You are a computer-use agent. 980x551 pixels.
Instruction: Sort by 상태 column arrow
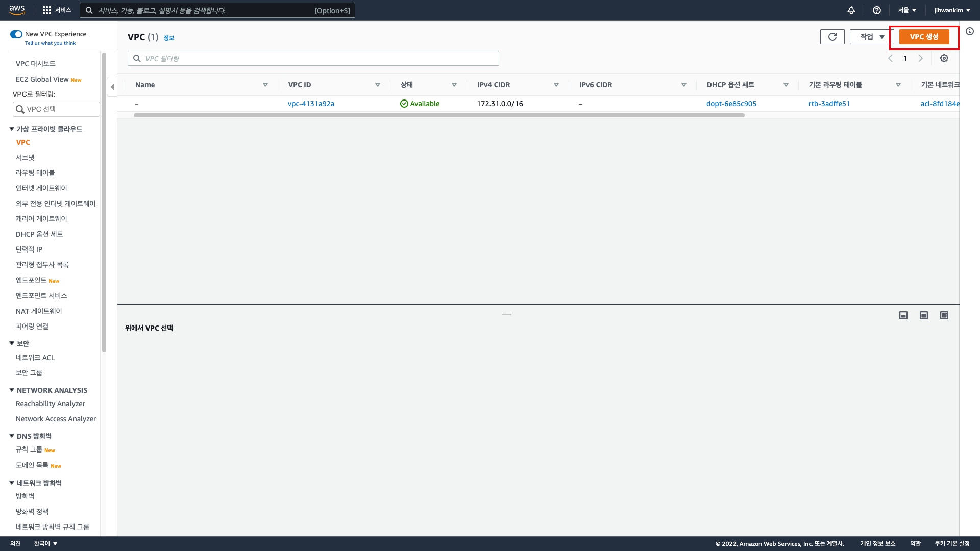tap(454, 85)
